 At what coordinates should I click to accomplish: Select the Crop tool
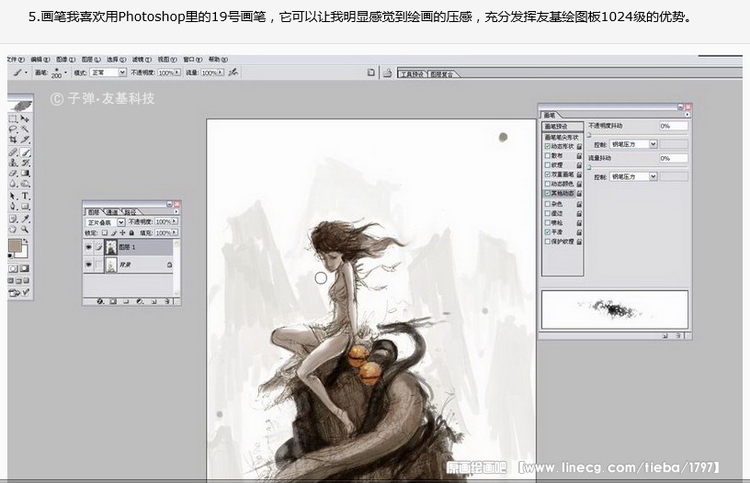click(x=13, y=140)
